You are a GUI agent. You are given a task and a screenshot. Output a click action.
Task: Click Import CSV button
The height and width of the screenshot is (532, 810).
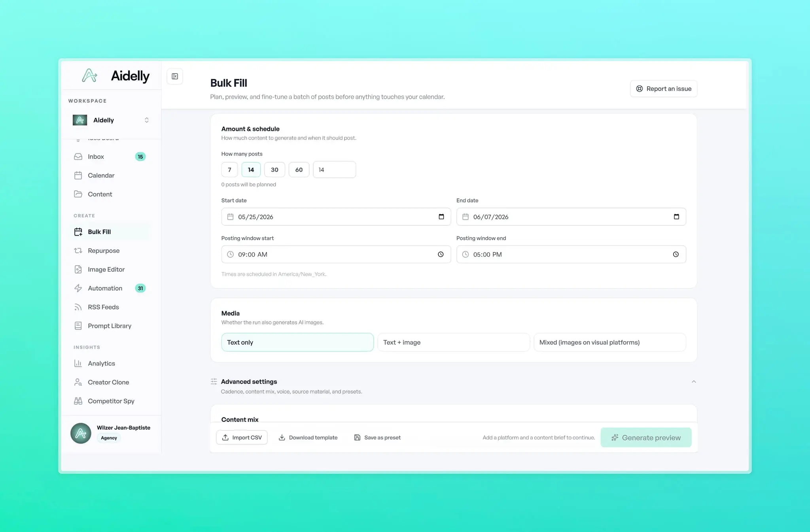[x=242, y=437]
